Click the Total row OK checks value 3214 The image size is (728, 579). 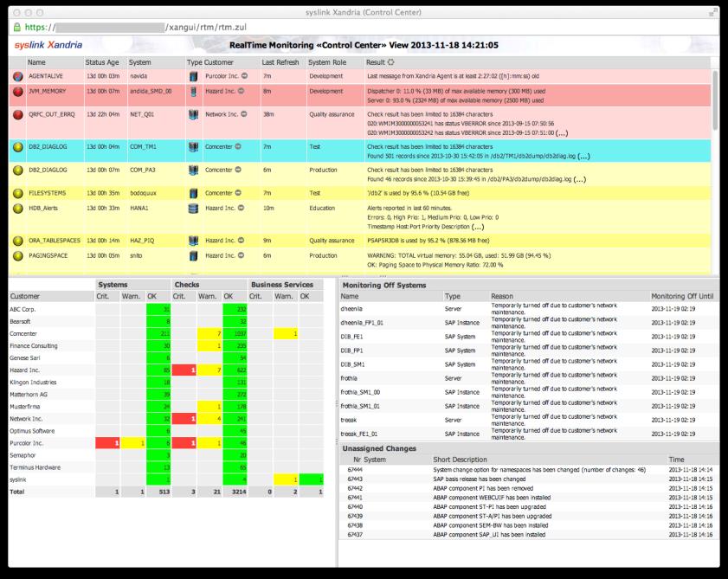coord(239,492)
